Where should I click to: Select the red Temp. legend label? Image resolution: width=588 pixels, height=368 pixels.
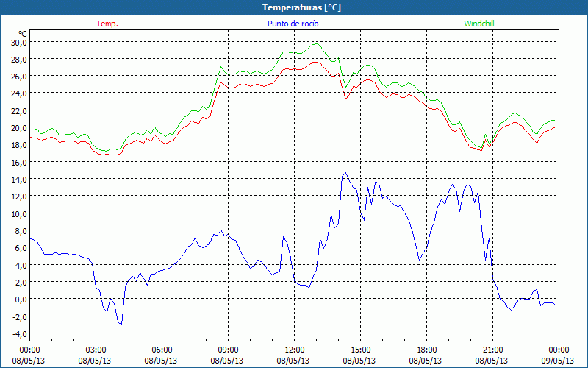click(x=107, y=24)
